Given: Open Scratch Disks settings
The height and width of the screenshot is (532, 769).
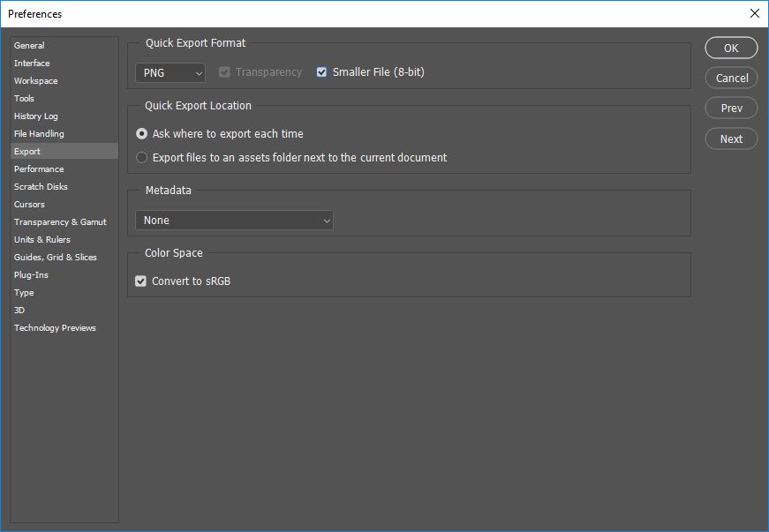Looking at the screenshot, I should 41,187.
